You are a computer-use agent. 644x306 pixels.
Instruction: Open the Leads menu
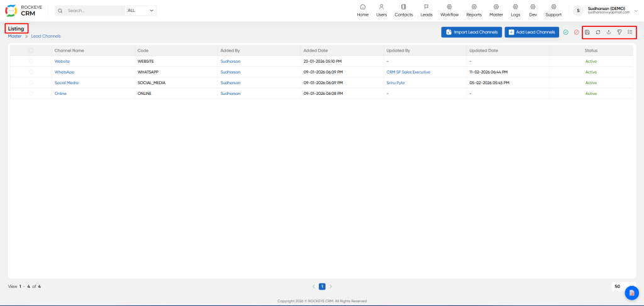click(426, 11)
